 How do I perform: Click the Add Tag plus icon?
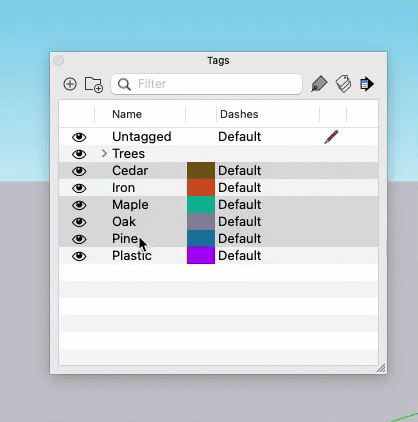pyautogui.click(x=70, y=84)
